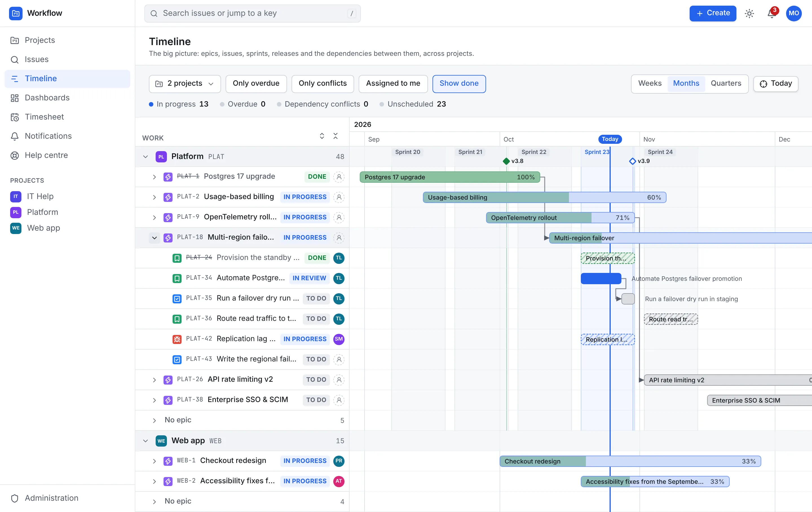Open the notifications bell with badge
This screenshot has height=512, width=812.
click(x=772, y=14)
